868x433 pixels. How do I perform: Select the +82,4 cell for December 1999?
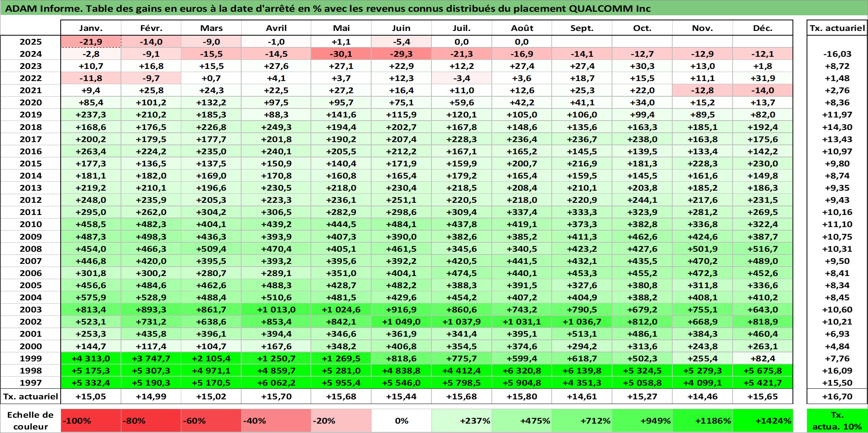763,358
